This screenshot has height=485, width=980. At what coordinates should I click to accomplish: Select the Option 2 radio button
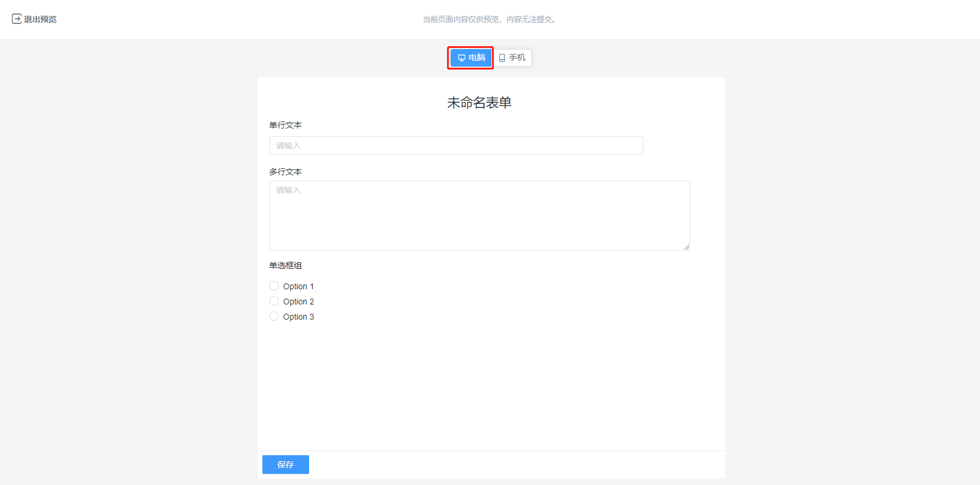click(274, 301)
